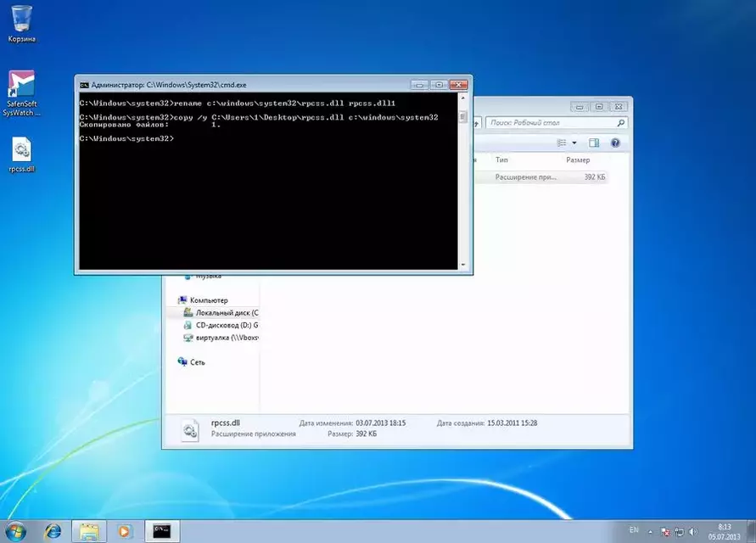Select 'Расширение при...' type cell in Explorer
The width and height of the screenshot is (756, 543).
point(525,177)
